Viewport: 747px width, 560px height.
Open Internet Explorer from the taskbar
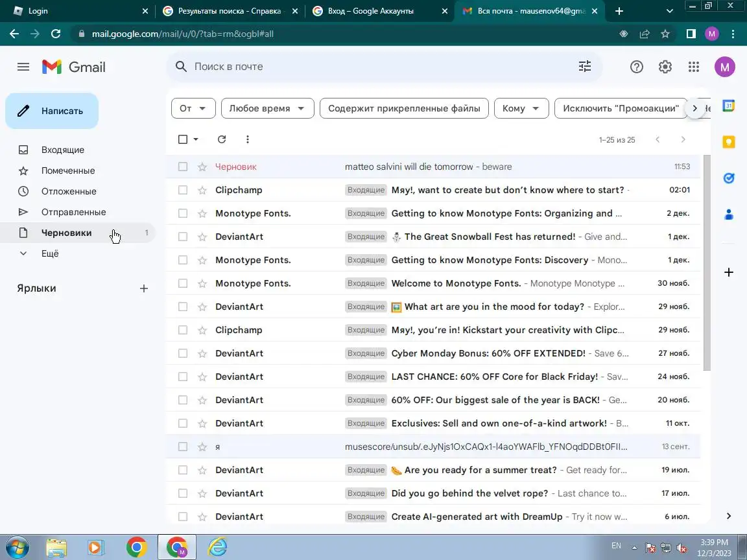click(218, 547)
